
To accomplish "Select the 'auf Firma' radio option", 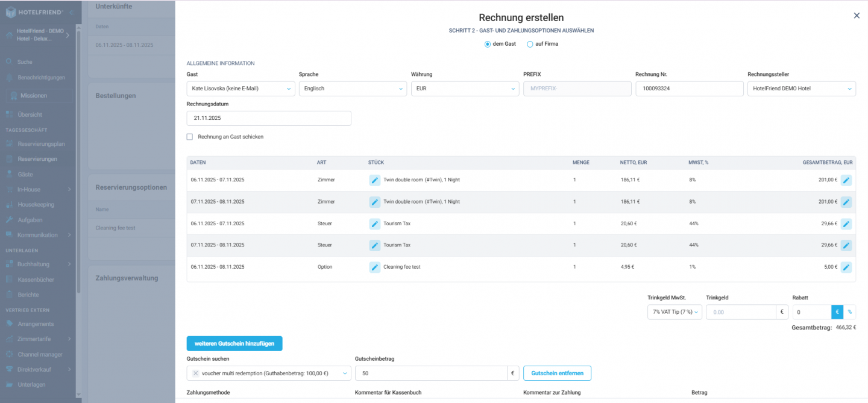I will (530, 44).
